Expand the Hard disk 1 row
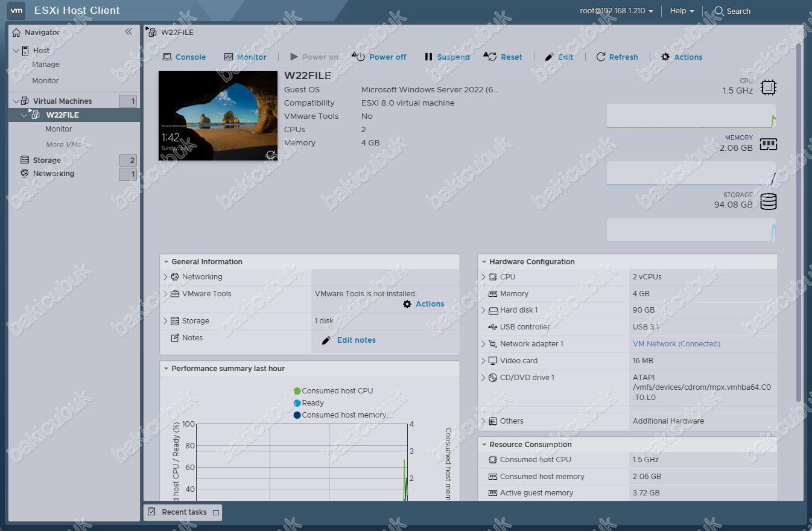The width and height of the screenshot is (812, 531). pos(483,310)
